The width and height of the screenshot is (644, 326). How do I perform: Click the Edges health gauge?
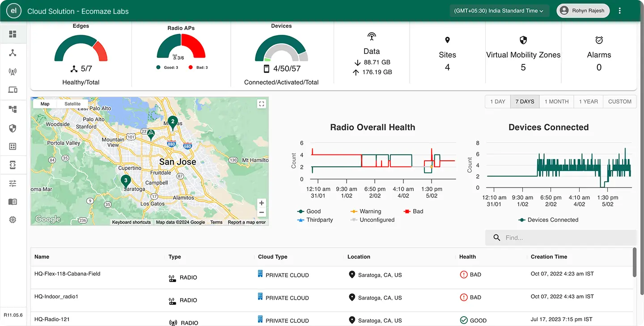pos(81,48)
